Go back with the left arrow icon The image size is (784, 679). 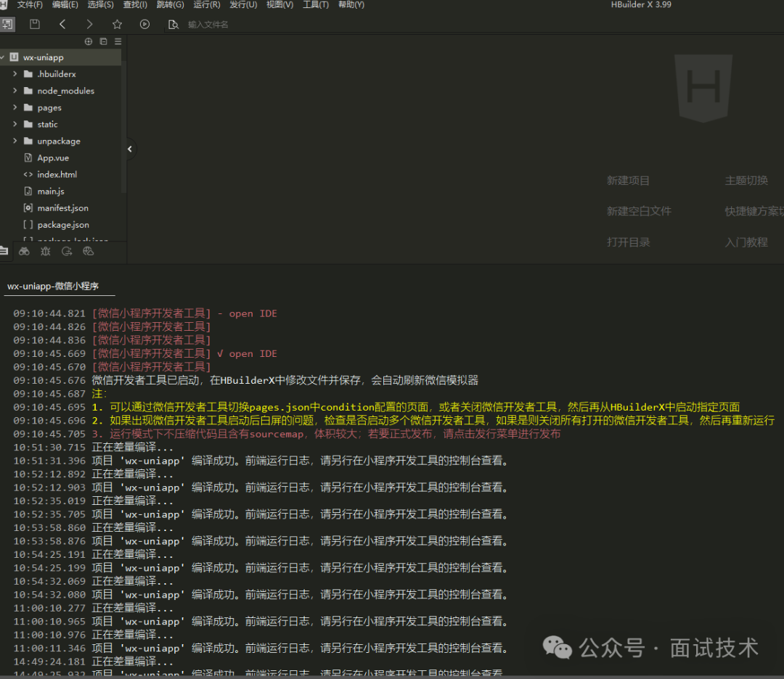coord(62,24)
